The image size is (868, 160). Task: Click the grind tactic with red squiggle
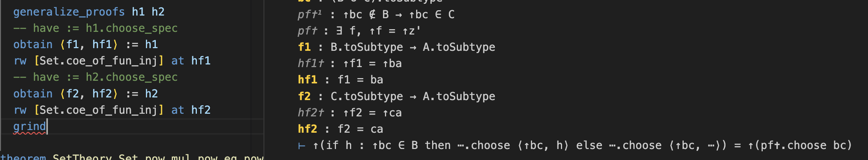[29, 126]
